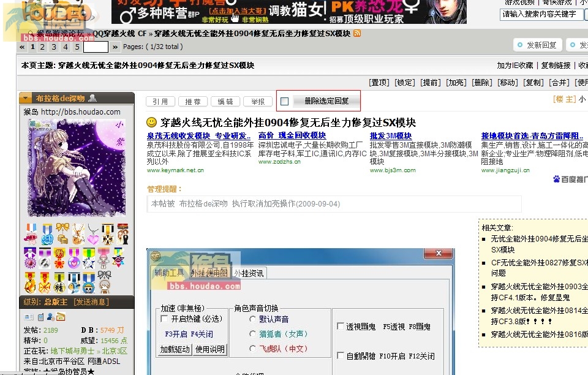Click the [移动] moderation link
588x375 pixels.
point(507,83)
